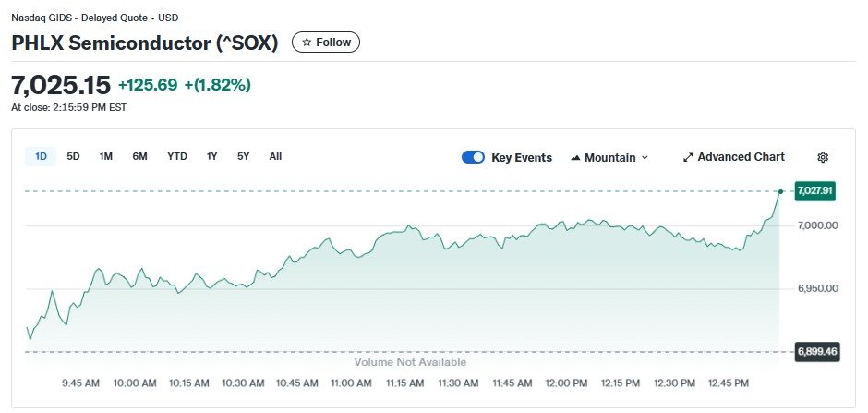
Task: Click the 6,899.46 previous close label
Action: 815,352
